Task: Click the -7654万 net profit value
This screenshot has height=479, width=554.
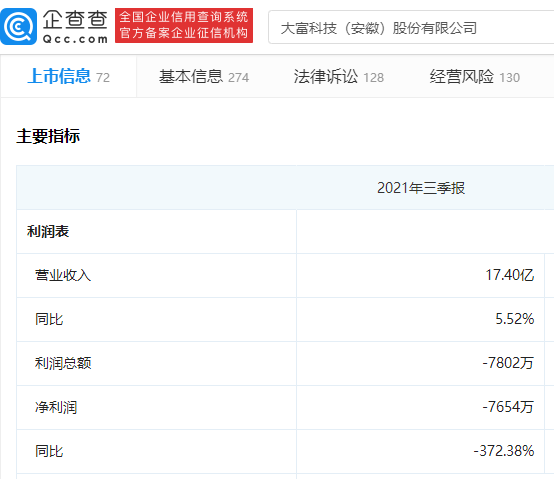Action: click(x=508, y=407)
